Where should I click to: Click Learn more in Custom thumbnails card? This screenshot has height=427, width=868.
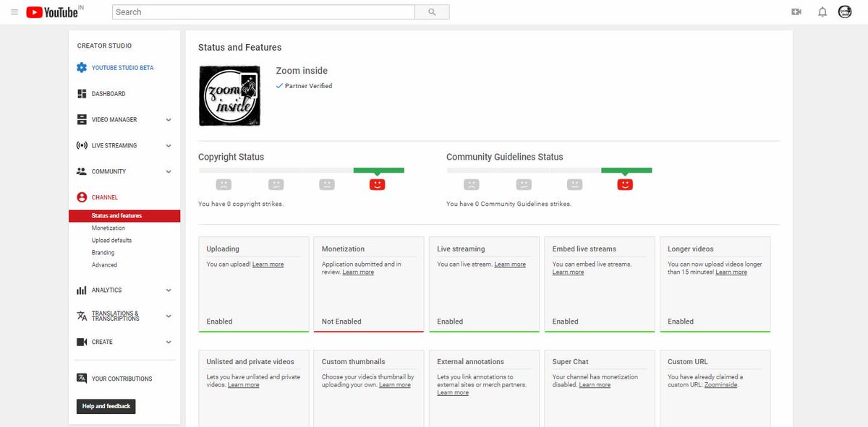point(395,385)
